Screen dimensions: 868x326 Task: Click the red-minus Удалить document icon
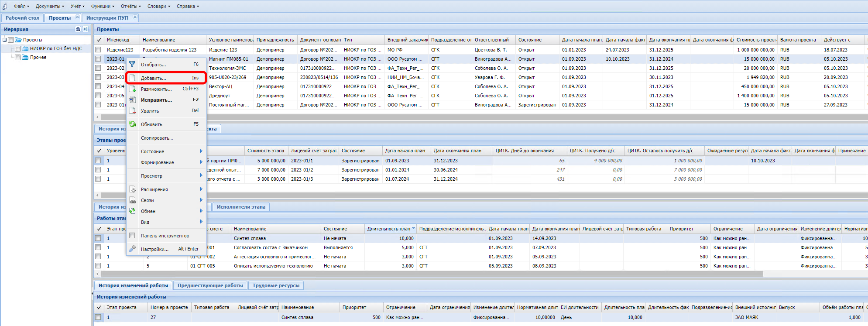pos(132,111)
